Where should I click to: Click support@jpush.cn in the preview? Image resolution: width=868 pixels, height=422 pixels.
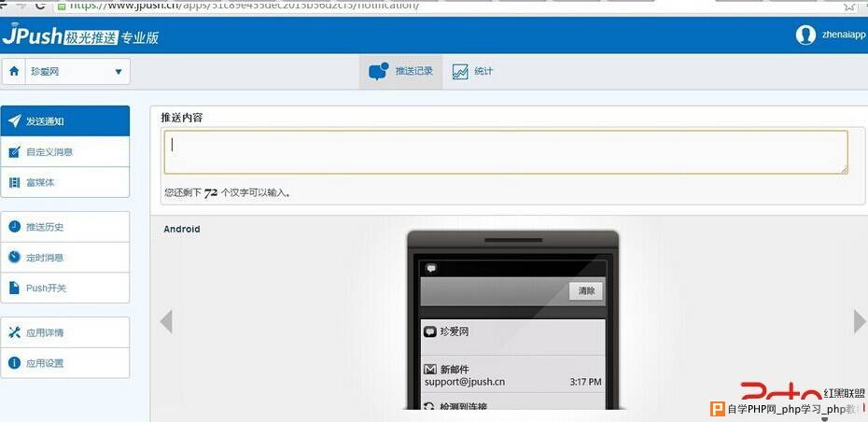tap(465, 382)
